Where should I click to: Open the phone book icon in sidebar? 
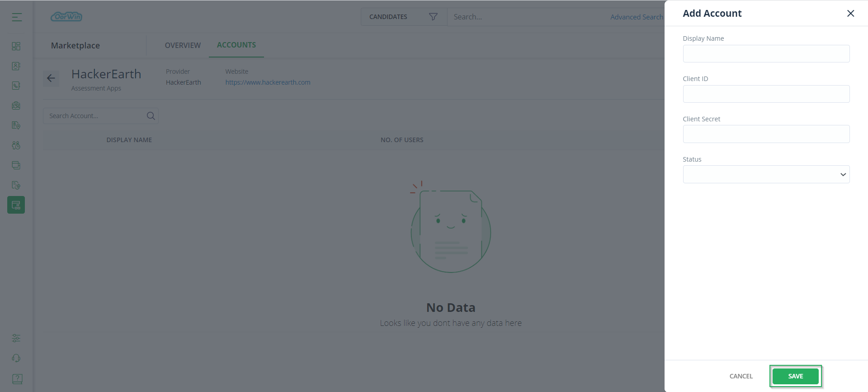pos(16,86)
